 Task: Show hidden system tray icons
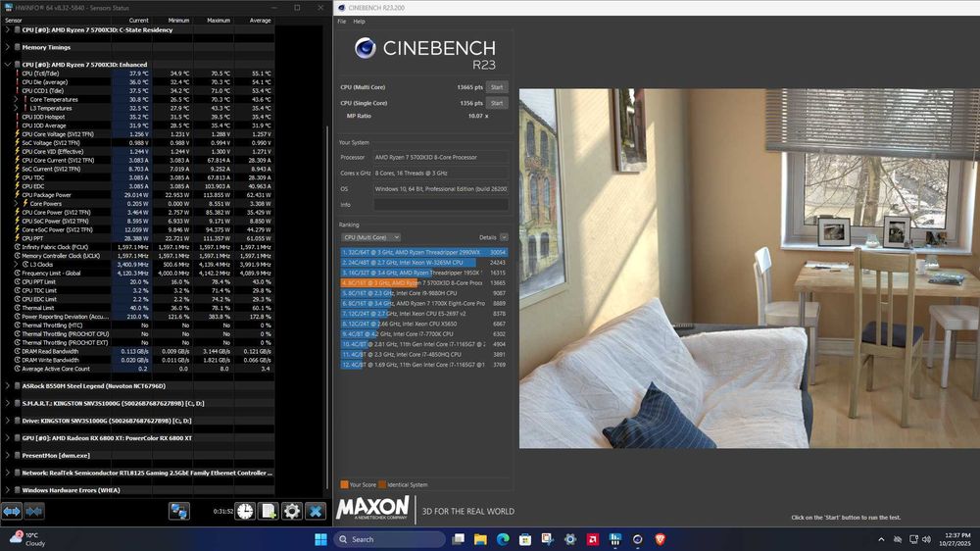881,539
